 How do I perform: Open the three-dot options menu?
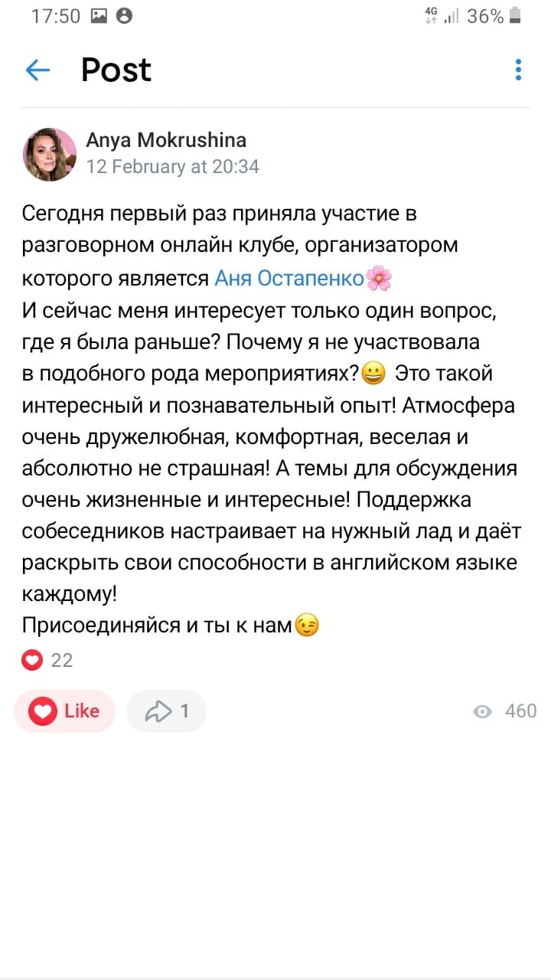coord(518,70)
